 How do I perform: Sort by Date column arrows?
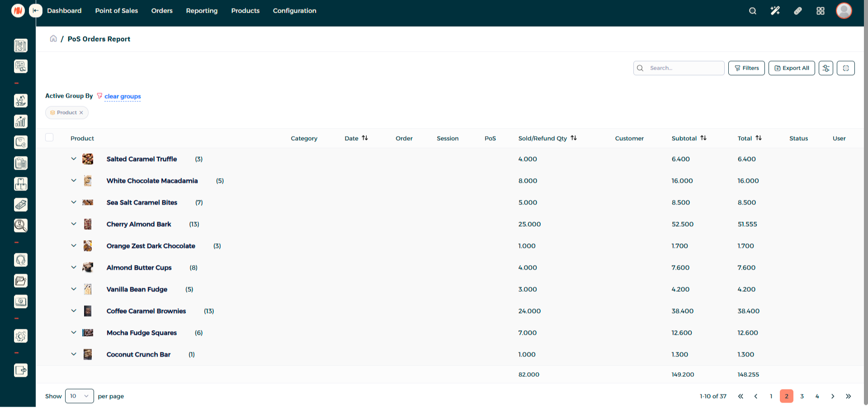click(x=365, y=138)
